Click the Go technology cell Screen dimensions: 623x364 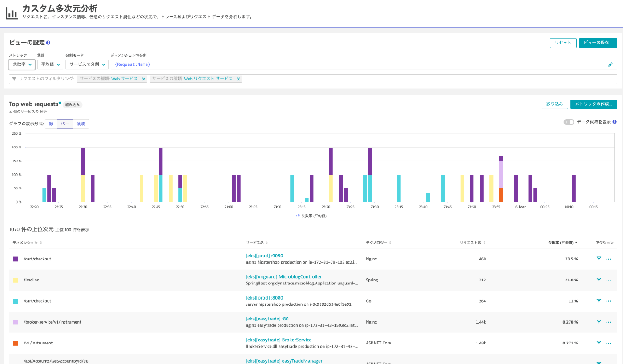coord(368,301)
